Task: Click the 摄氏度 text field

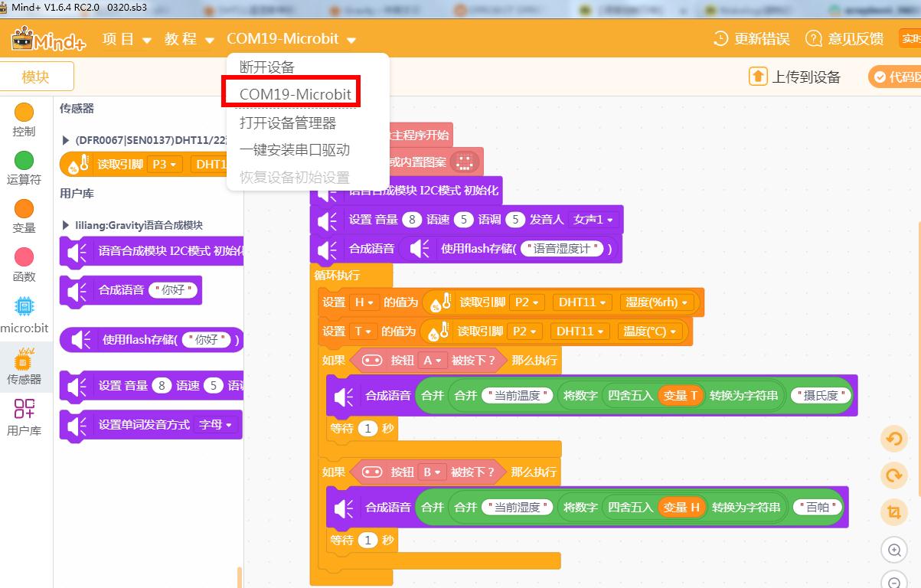Action: 821,395
